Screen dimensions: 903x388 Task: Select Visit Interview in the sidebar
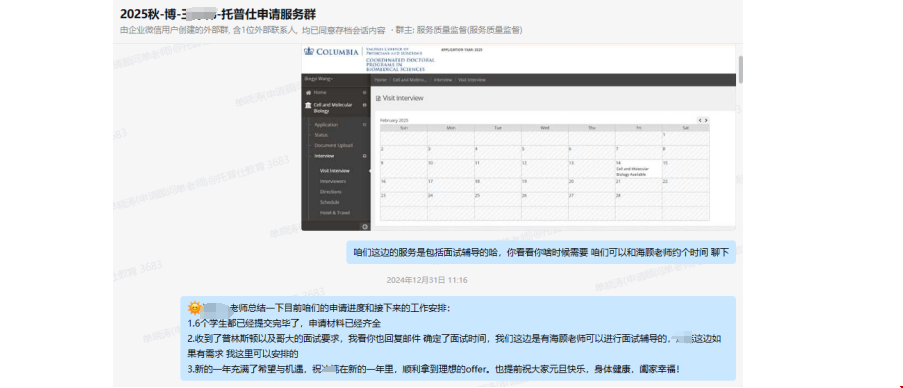335,170
